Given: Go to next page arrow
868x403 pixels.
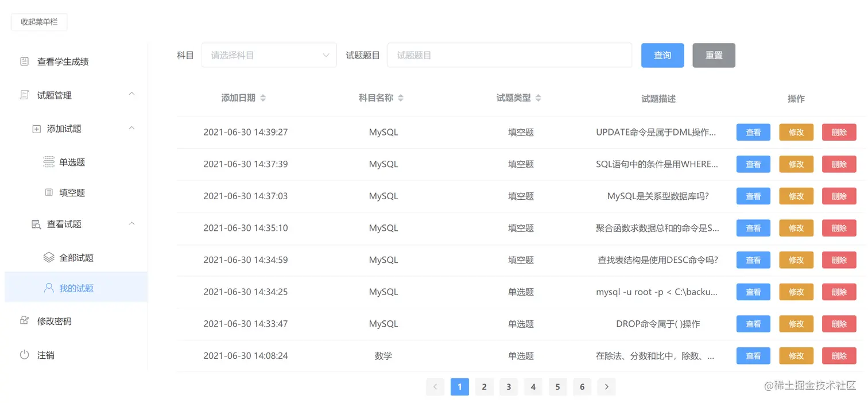Looking at the screenshot, I should (607, 387).
